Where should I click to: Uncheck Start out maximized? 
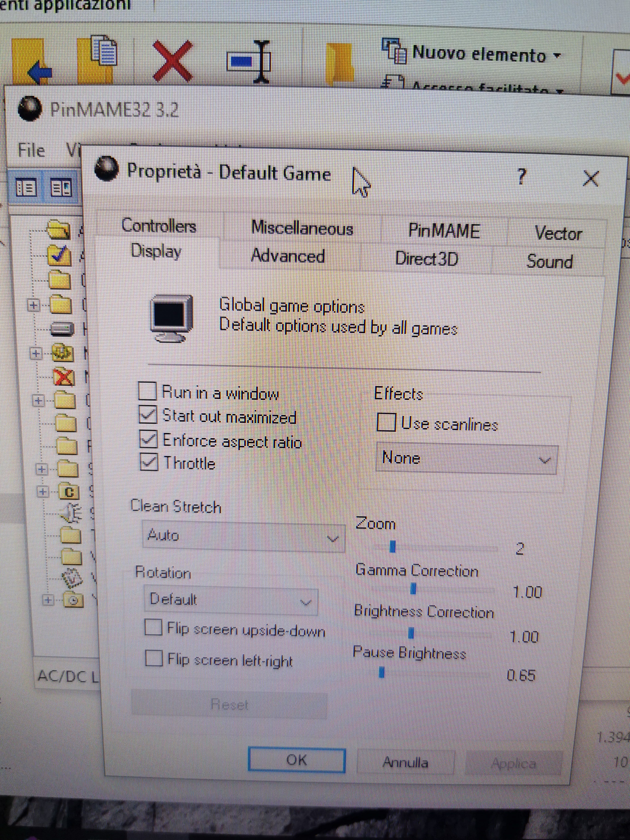(148, 415)
